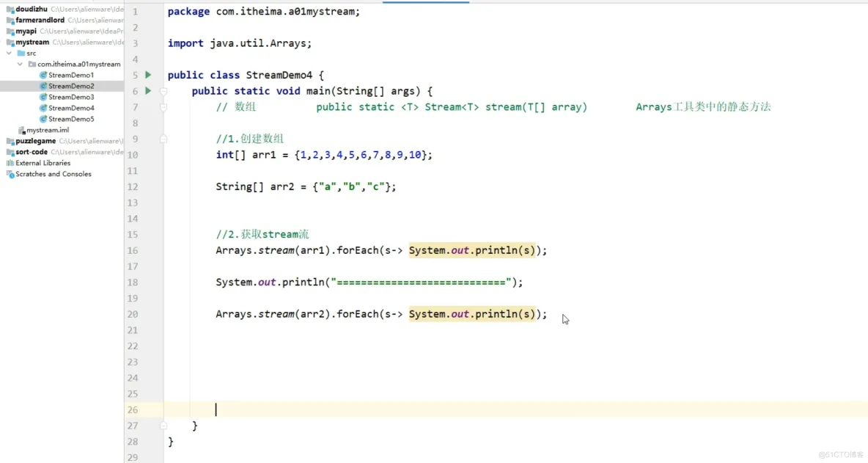This screenshot has width=868, height=463.
Task: Click the equals-sign separator string on line 18
Action: pyautogui.click(x=421, y=282)
